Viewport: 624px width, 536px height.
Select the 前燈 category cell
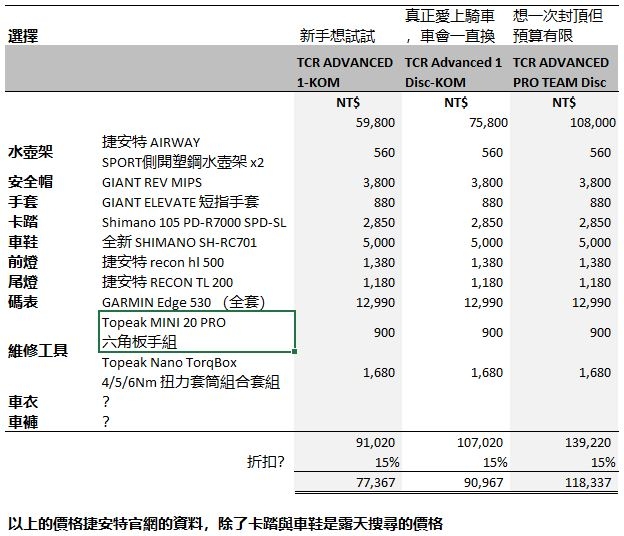point(23,262)
